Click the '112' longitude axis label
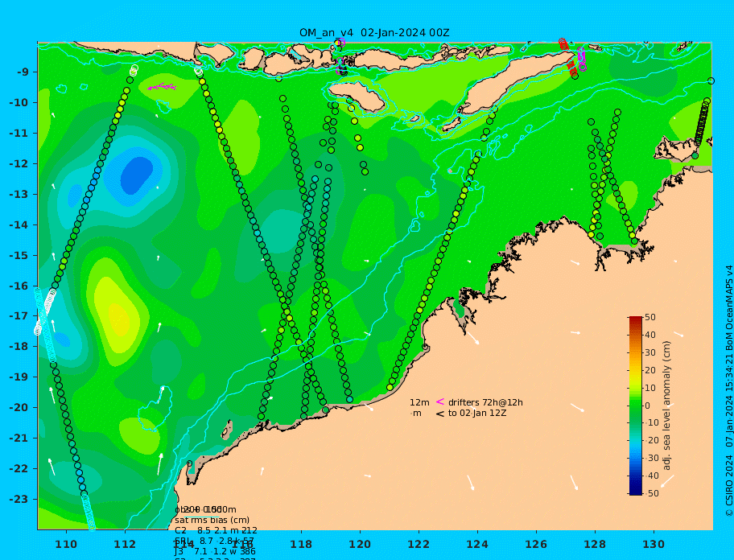 pyautogui.click(x=125, y=545)
